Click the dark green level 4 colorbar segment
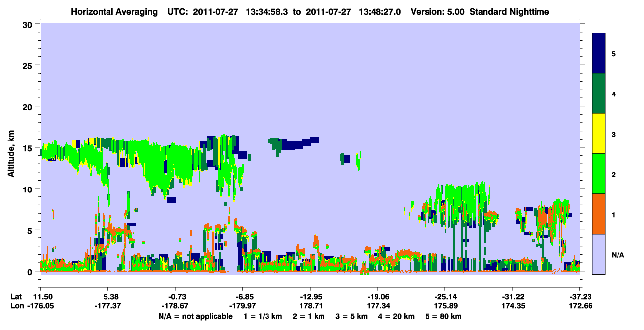This screenshot has width=644, height=330. click(x=599, y=94)
